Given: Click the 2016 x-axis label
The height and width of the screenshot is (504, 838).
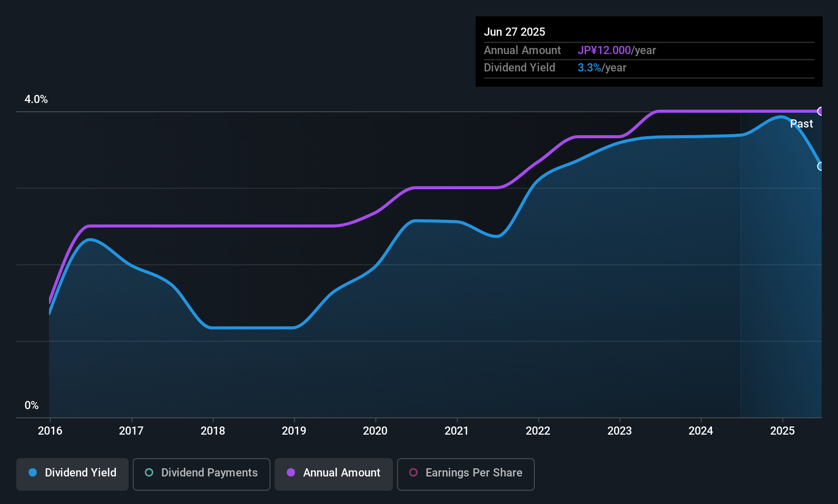Looking at the screenshot, I should 50,431.
